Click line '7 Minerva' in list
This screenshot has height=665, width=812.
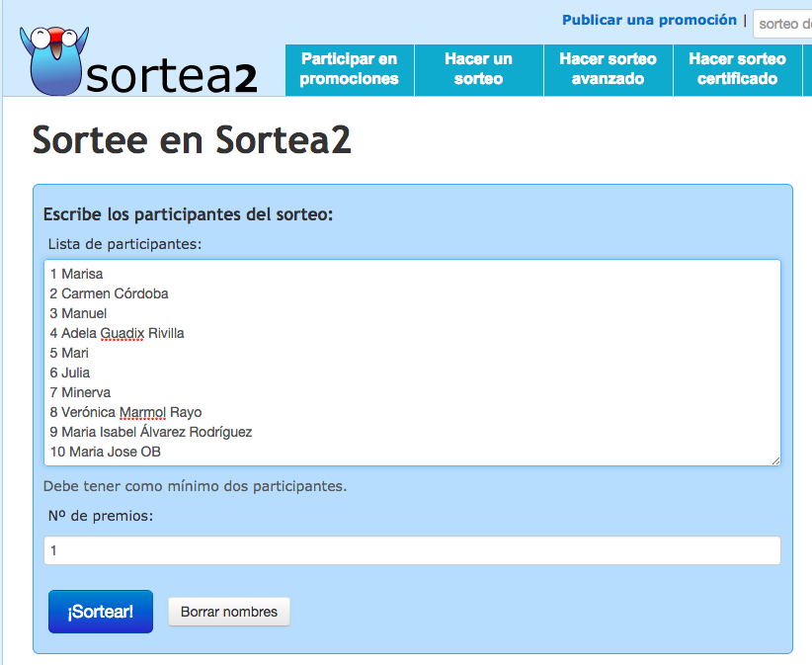click(x=80, y=392)
